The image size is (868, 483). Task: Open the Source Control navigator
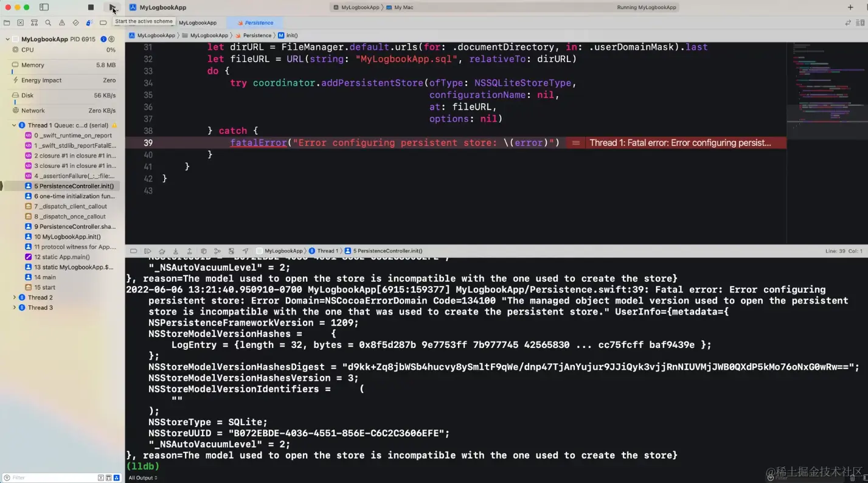pos(21,23)
